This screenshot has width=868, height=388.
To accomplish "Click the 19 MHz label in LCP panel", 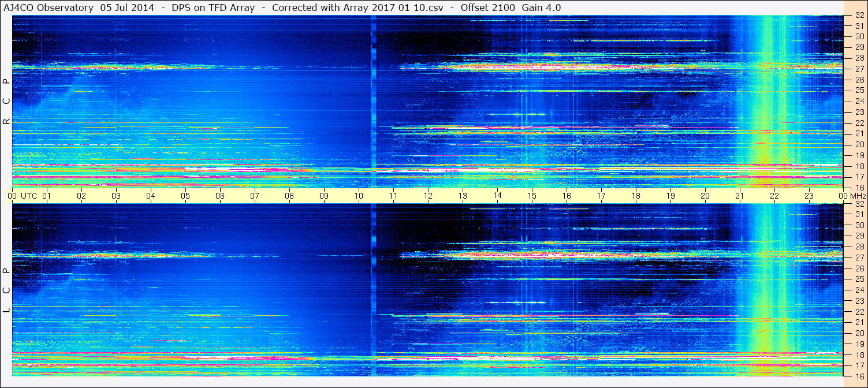I will pos(859,344).
